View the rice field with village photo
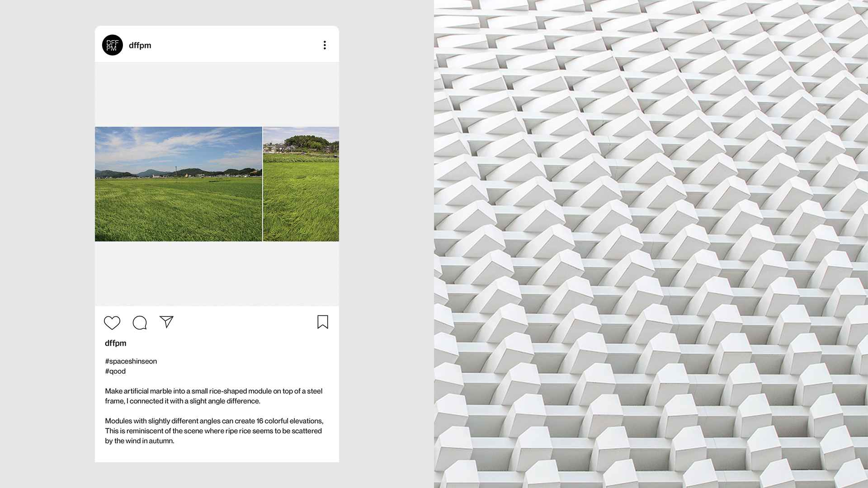 pyautogui.click(x=301, y=184)
